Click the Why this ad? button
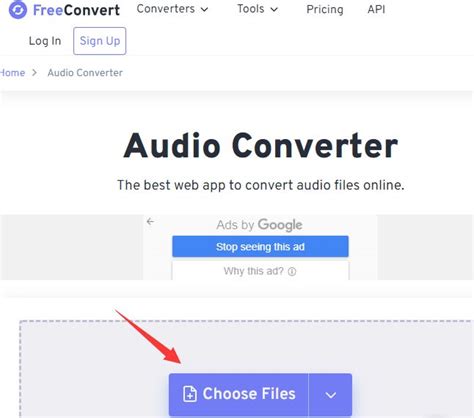The image size is (474, 418). pyautogui.click(x=260, y=271)
